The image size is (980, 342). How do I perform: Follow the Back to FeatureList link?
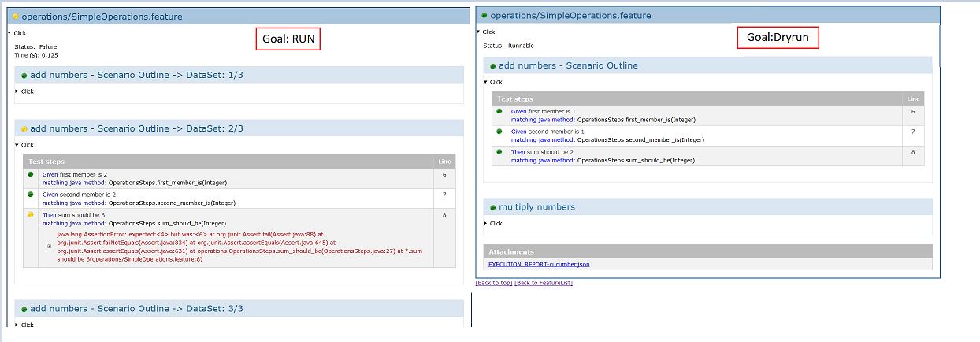click(544, 283)
